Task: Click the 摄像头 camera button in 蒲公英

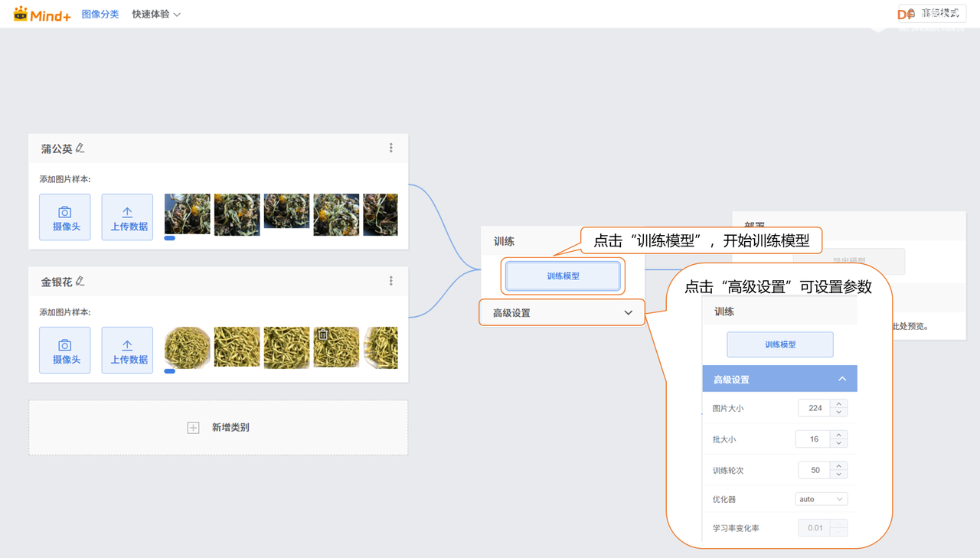Action: point(65,217)
